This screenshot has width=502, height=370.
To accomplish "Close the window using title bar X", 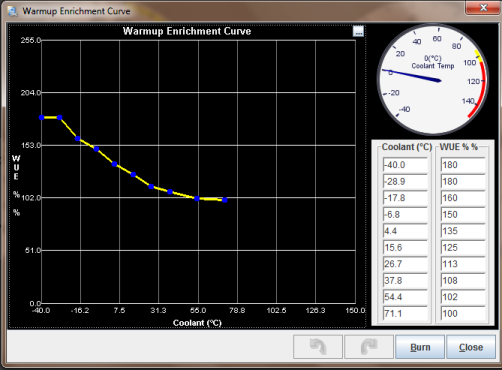I will pos(483,7).
